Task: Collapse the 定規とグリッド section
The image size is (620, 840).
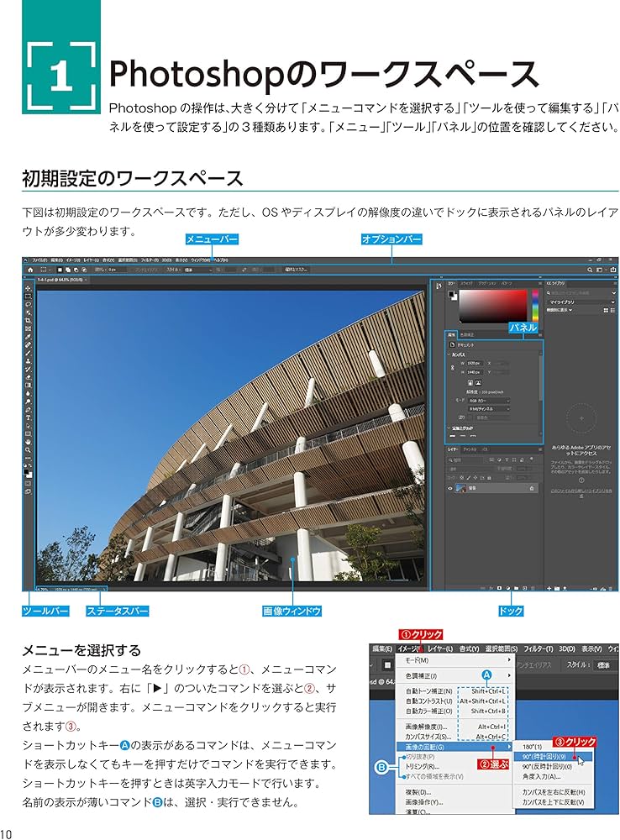Action: [x=449, y=428]
